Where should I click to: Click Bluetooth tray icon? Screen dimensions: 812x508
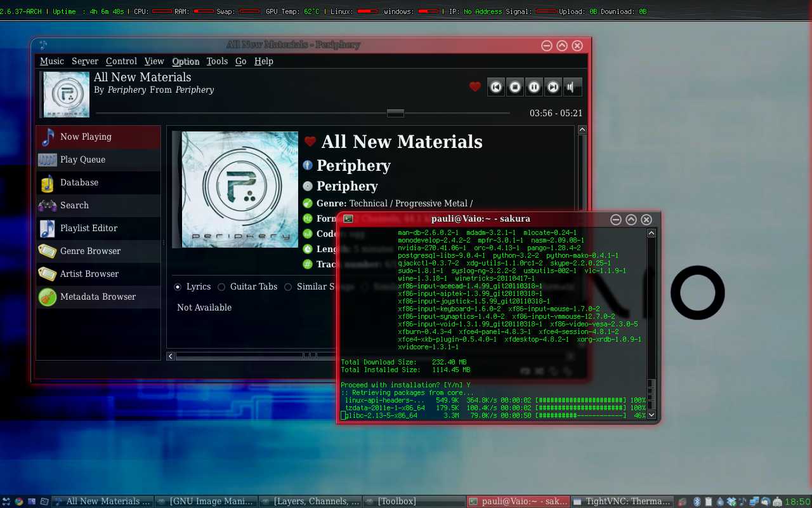(697, 501)
